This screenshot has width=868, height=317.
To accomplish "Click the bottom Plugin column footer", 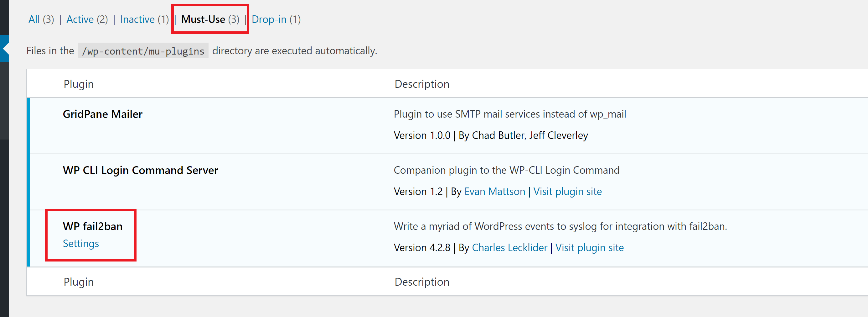I will click(x=79, y=282).
